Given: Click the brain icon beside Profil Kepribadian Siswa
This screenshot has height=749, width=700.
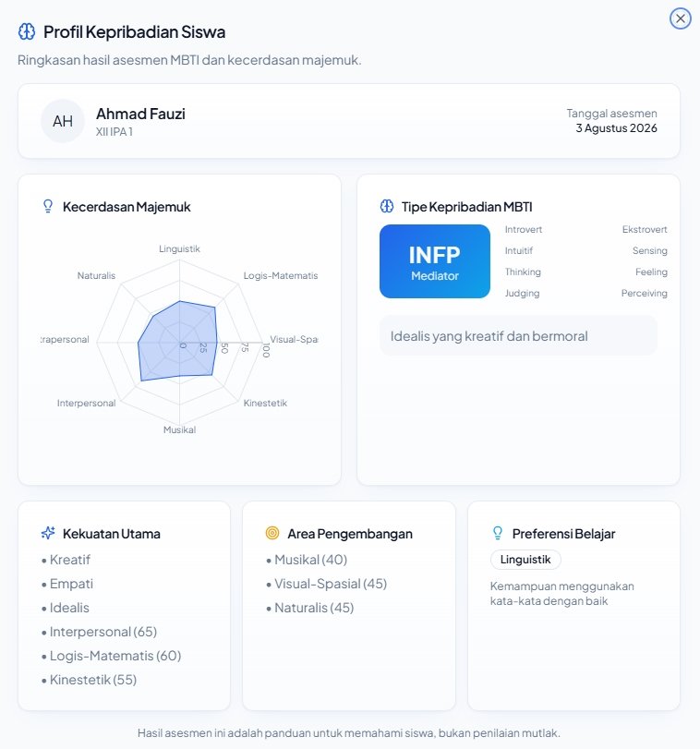Looking at the screenshot, I should pyautogui.click(x=27, y=31).
